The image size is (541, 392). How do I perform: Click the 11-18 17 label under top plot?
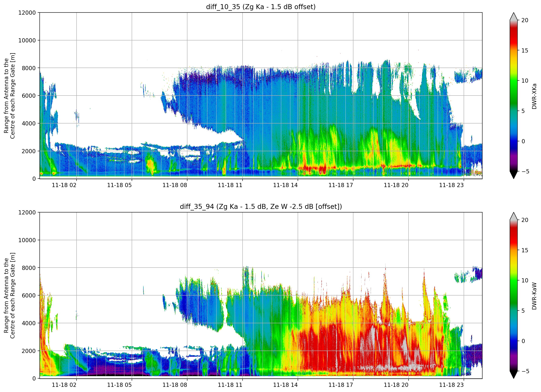(341, 185)
